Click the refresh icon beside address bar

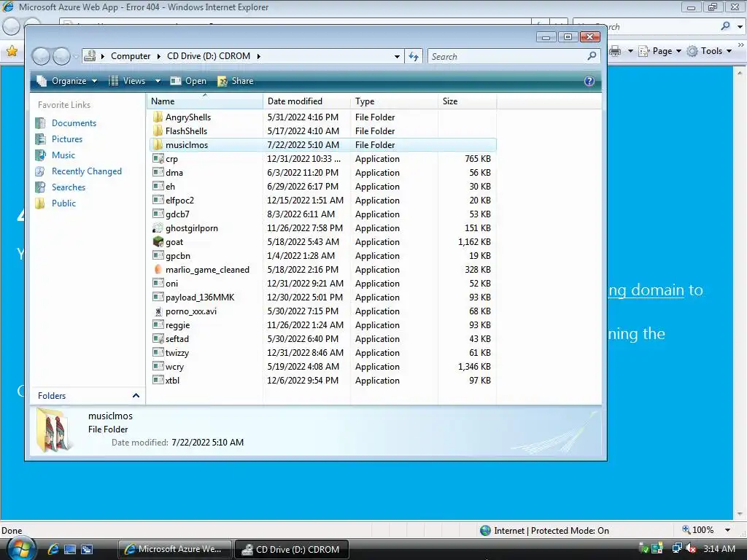tap(414, 57)
